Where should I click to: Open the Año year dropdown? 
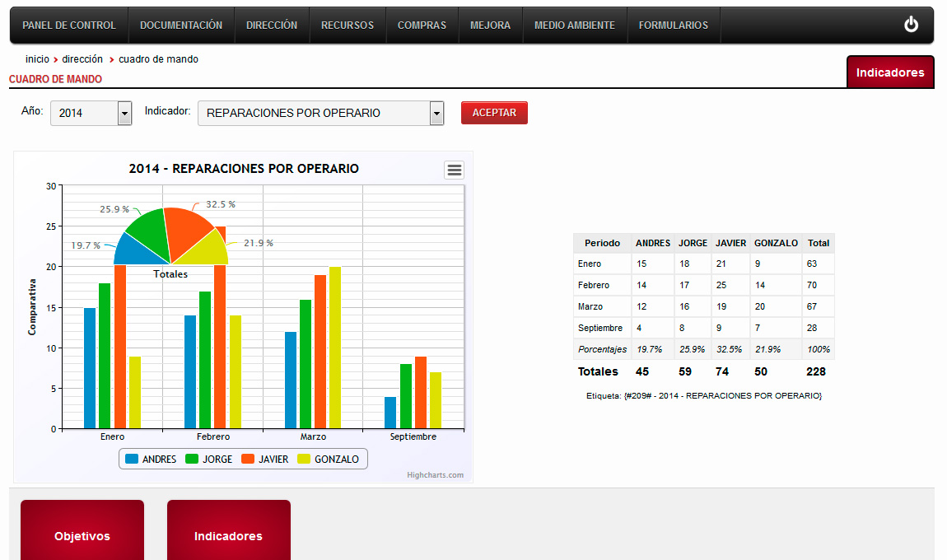pyautogui.click(x=91, y=113)
